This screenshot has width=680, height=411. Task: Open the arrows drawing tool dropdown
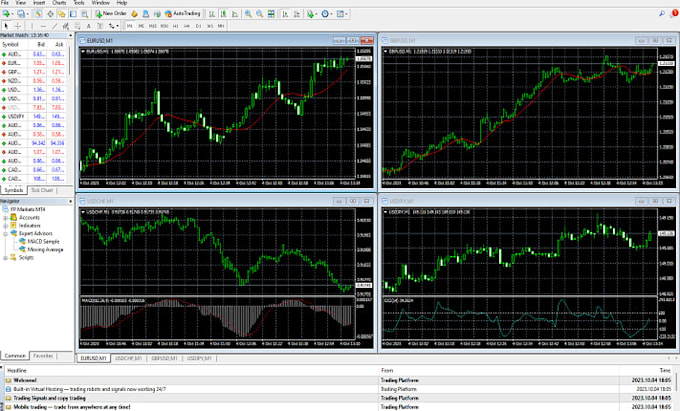(x=117, y=26)
